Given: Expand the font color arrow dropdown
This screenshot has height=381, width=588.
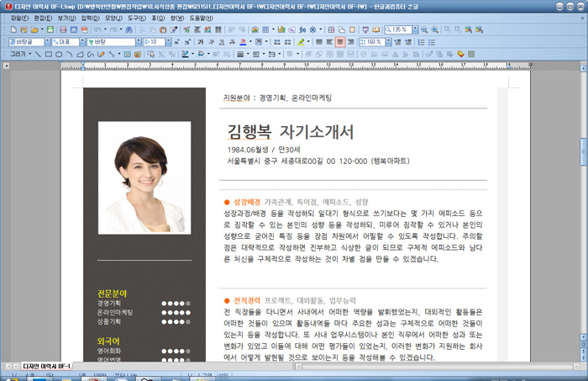Looking at the screenshot, I should tap(250, 42).
